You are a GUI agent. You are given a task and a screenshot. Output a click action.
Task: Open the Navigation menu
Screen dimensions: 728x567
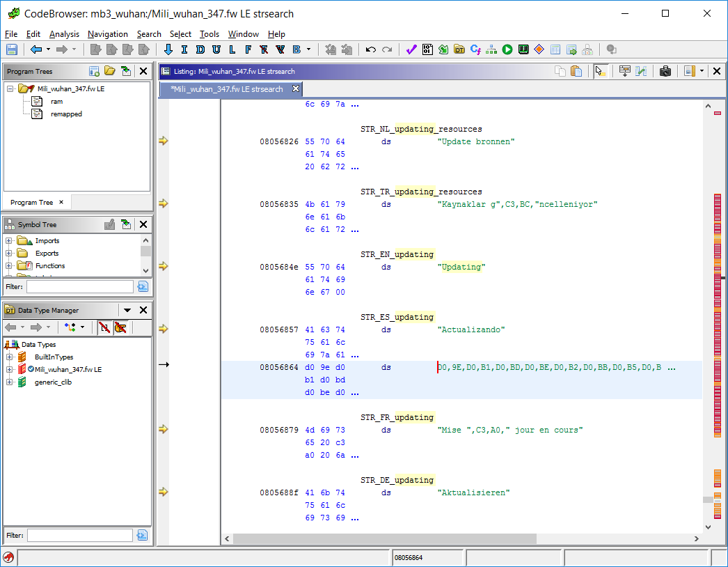tap(108, 34)
